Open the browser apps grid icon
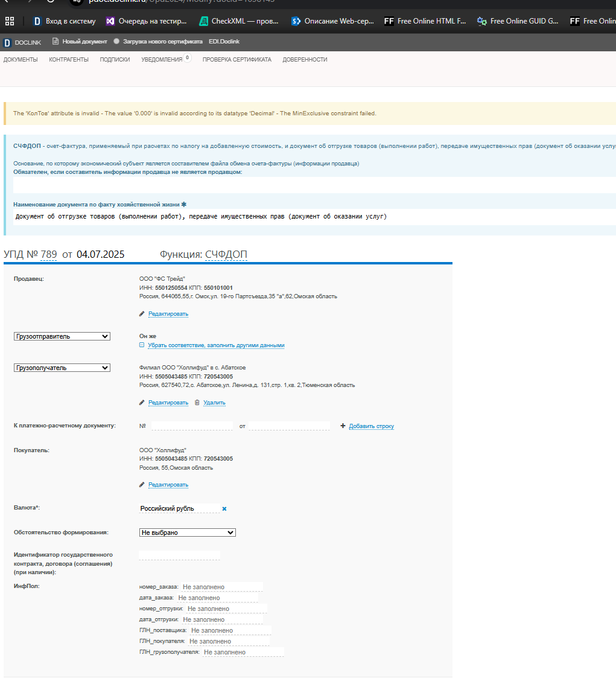Viewport: 616px width, 681px height. [10, 21]
